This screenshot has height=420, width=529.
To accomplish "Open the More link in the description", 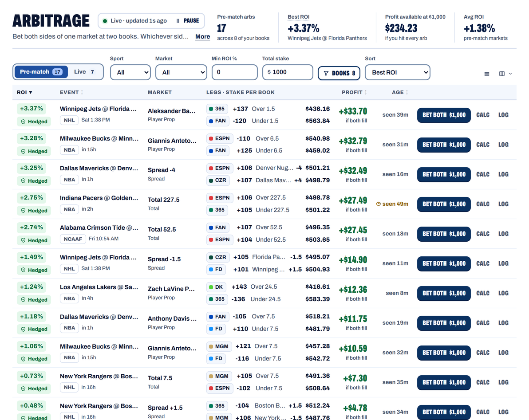I will 202,36.
